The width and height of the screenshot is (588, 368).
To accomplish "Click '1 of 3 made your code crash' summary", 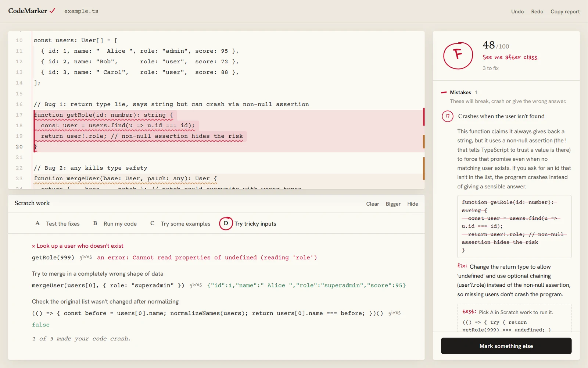I will coord(81,339).
